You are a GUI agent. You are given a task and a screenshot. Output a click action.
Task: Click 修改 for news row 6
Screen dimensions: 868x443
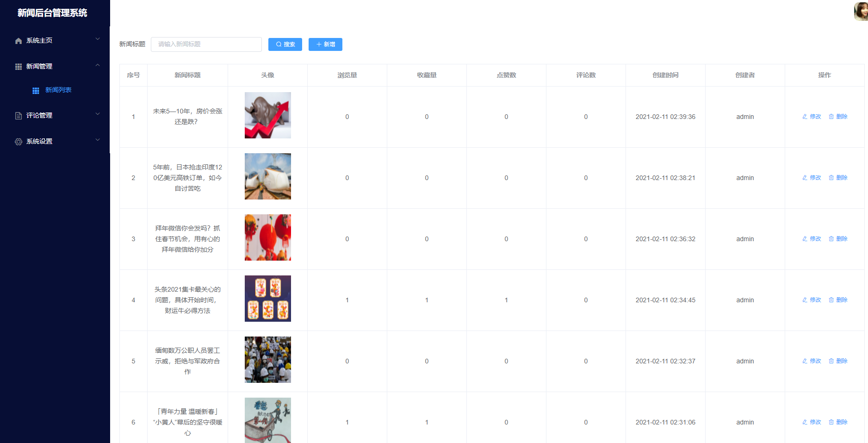[x=812, y=422]
